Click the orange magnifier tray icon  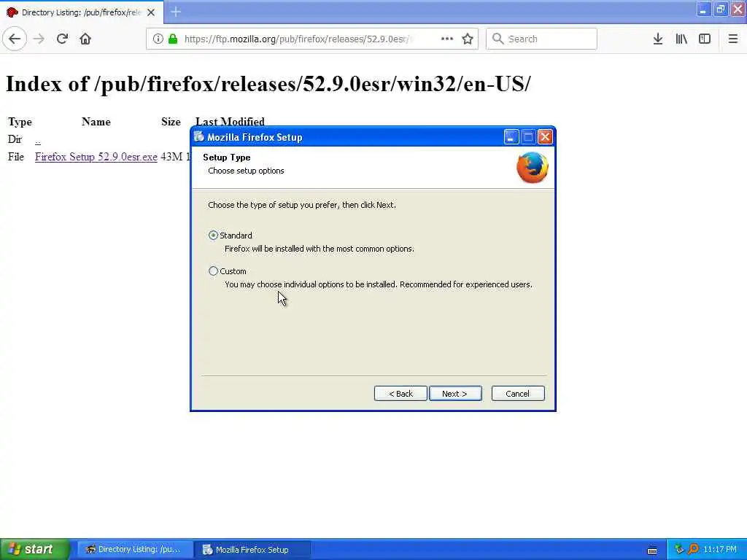pos(693,549)
